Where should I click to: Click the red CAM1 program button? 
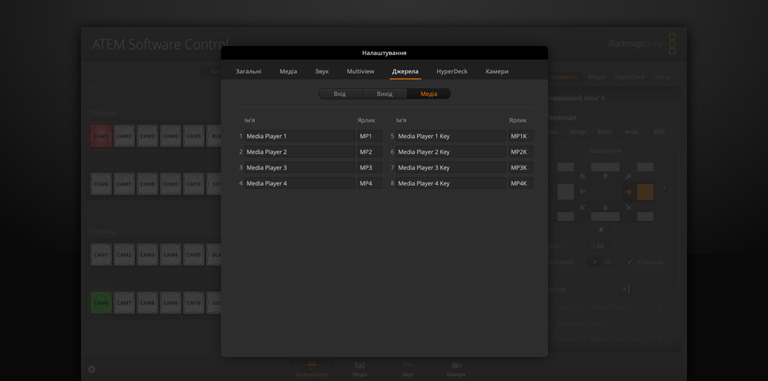[101, 136]
